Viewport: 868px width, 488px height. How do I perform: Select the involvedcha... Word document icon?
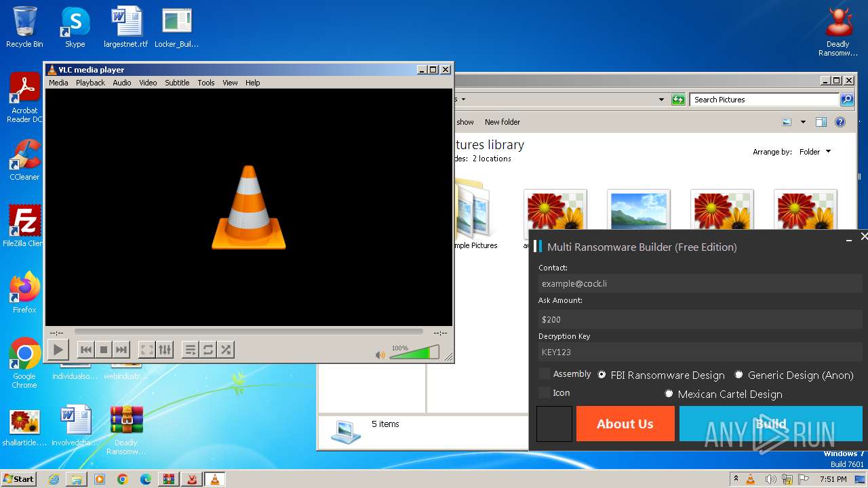pos(76,426)
